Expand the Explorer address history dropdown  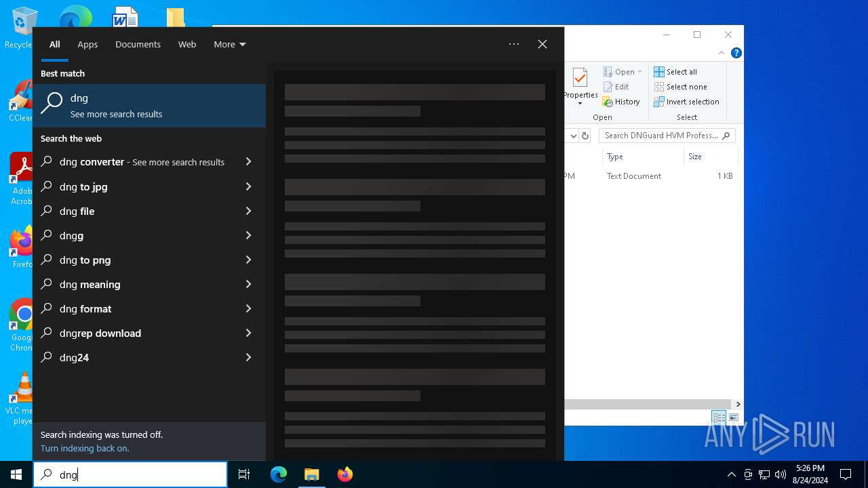tap(573, 136)
